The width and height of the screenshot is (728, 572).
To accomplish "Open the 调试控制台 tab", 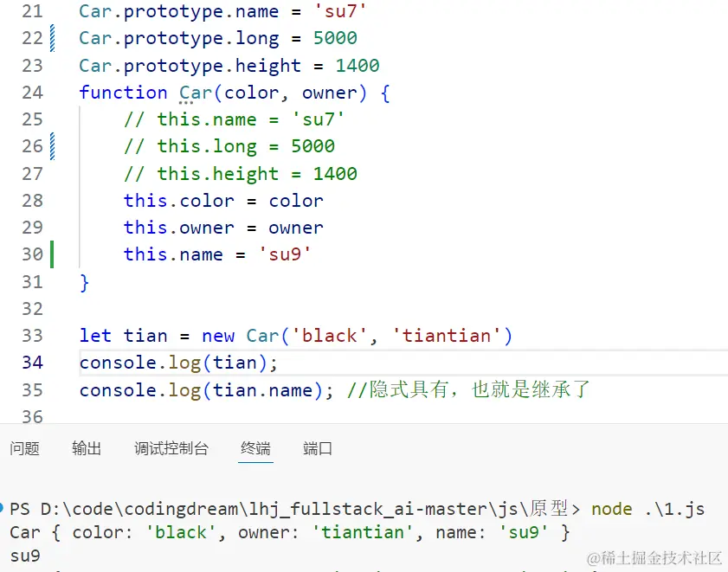I will point(171,448).
